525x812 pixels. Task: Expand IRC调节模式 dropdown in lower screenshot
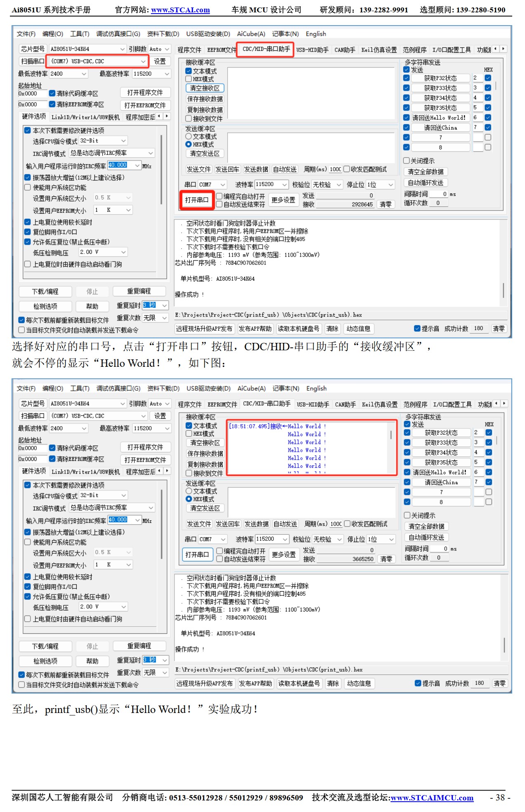tap(112, 507)
